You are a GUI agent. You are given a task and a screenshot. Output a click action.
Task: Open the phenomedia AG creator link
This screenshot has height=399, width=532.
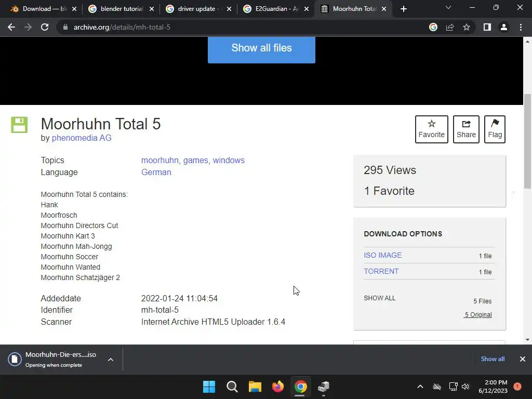coord(82,138)
